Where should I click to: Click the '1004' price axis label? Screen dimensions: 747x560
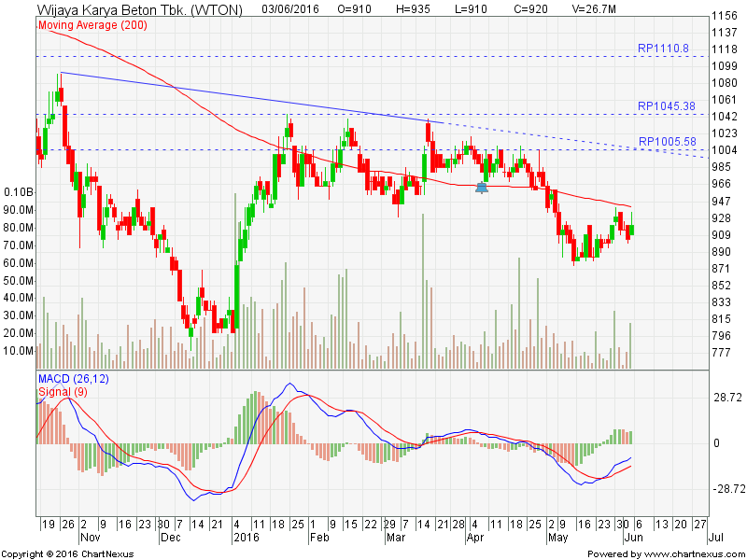point(725,150)
